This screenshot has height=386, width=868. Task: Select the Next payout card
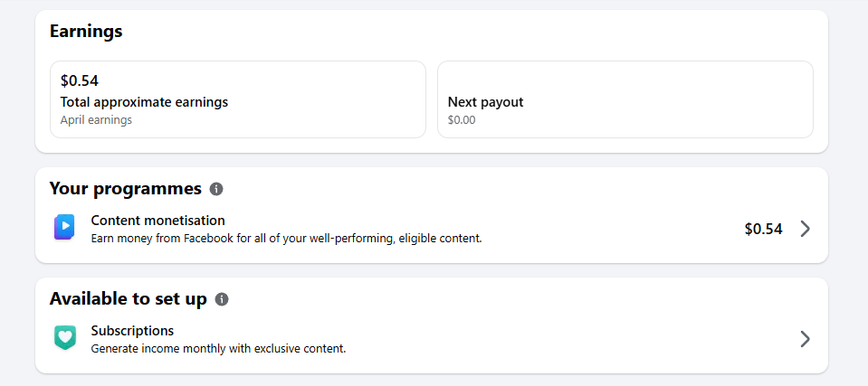coord(625,99)
